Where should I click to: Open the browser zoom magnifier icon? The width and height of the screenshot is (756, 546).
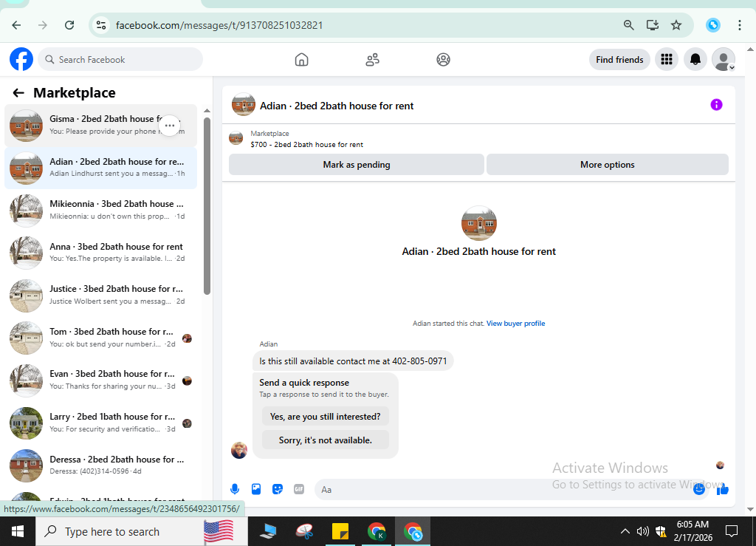coord(628,25)
